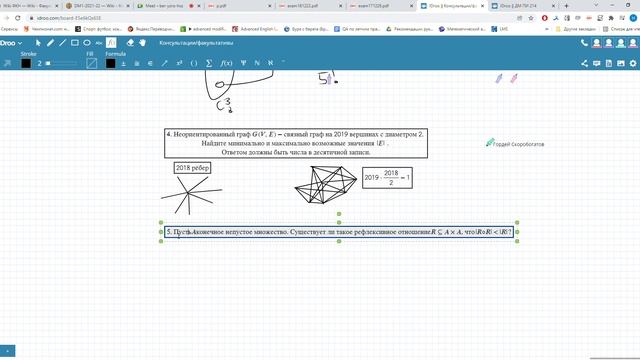Click the black Formula color swatch

pos(111,63)
